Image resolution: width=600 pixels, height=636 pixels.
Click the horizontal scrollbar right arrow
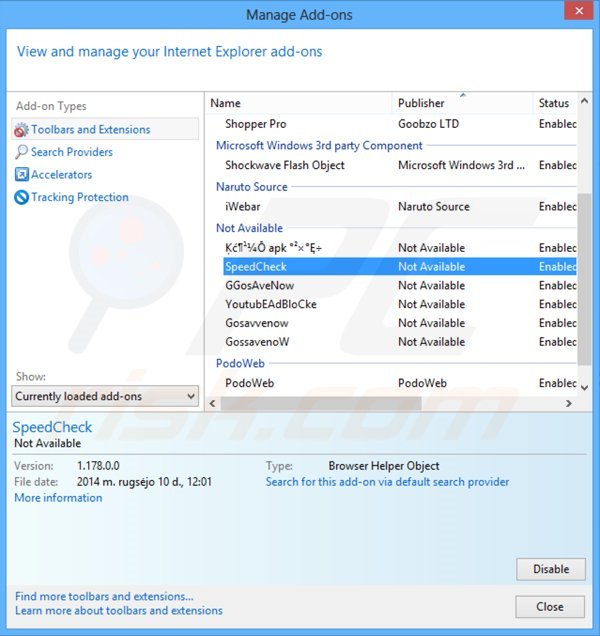click(x=569, y=403)
